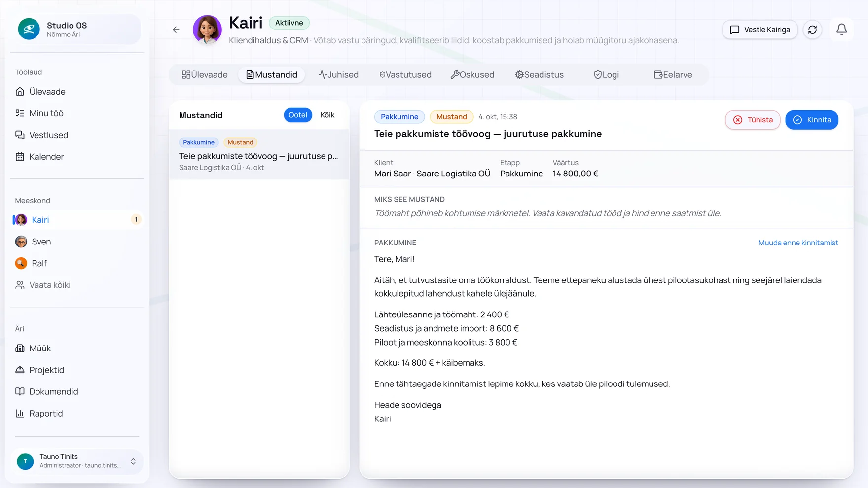Screen dimensions: 868x488
Task: Click the Vestle Kairiga button
Action: click(760, 30)
